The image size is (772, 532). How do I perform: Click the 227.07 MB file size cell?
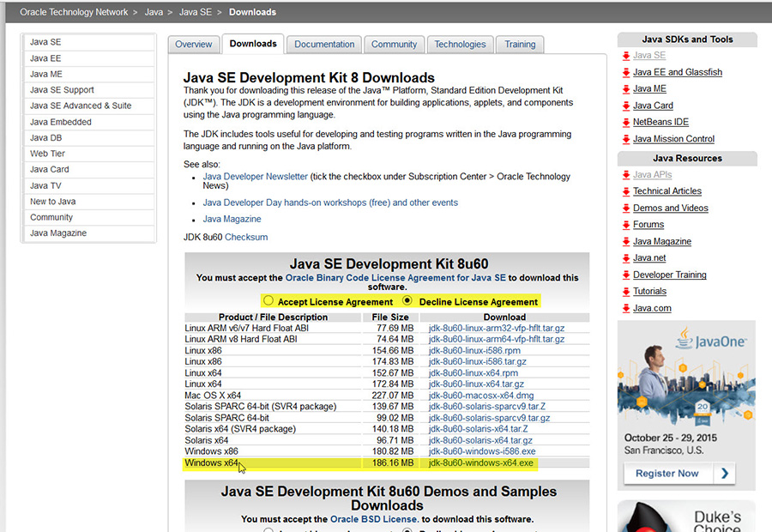(393, 396)
